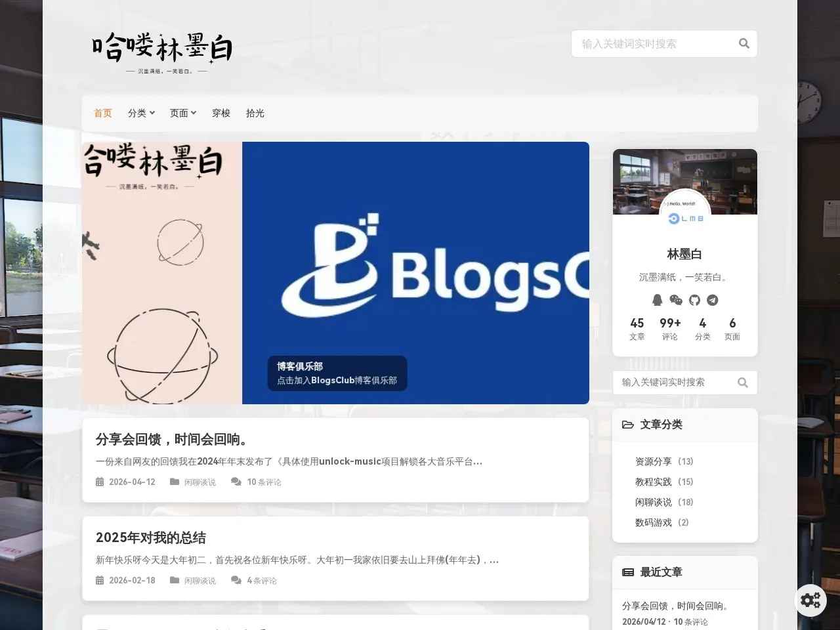Screen dimensions: 840x630
Task: View the 99+ 评论 stat
Action: [x=670, y=329]
